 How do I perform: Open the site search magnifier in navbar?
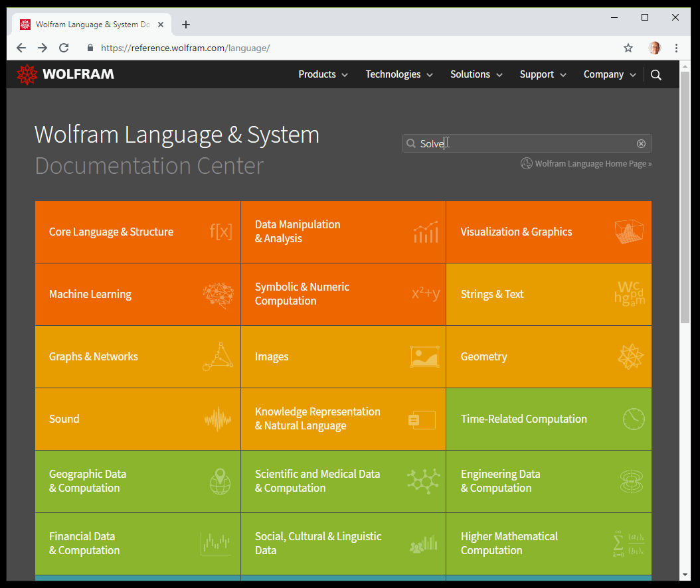pyautogui.click(x=656, y=74)
